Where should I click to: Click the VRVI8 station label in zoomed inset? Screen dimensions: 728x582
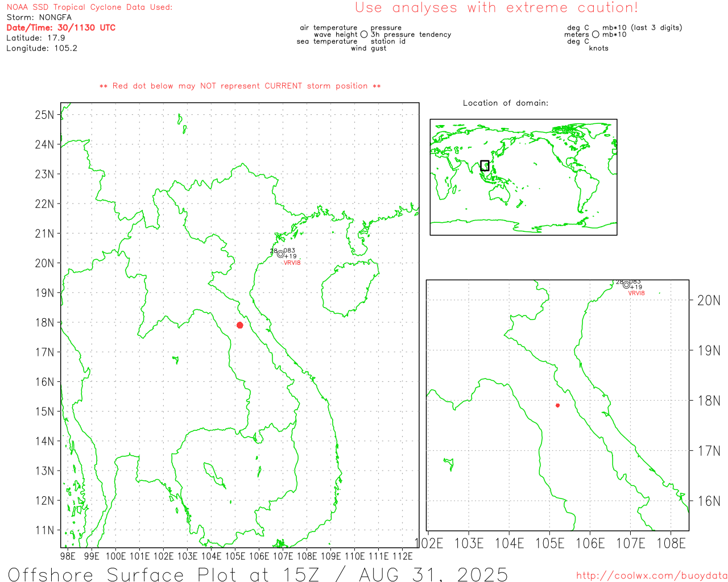tap(636, 293)
